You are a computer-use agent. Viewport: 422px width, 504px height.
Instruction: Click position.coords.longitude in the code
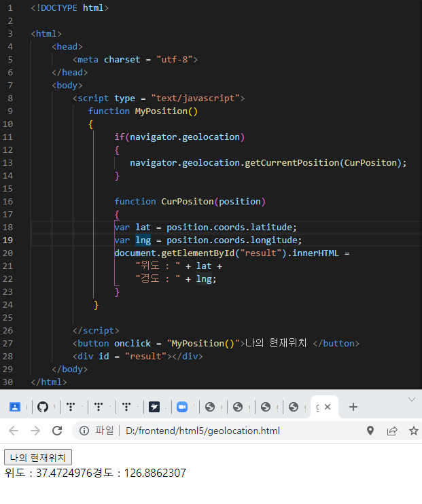click(232, 240)
